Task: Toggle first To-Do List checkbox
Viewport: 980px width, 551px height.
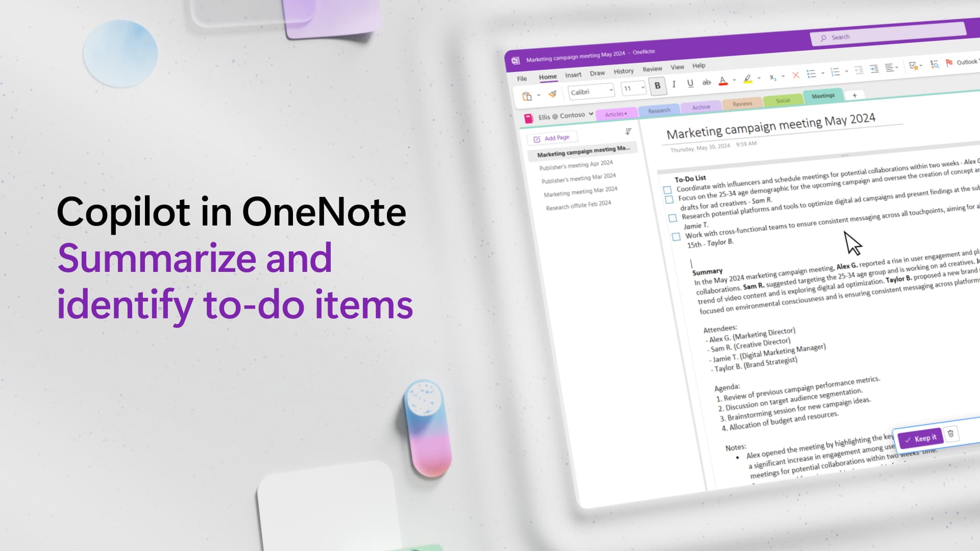Action: [669, 190]
